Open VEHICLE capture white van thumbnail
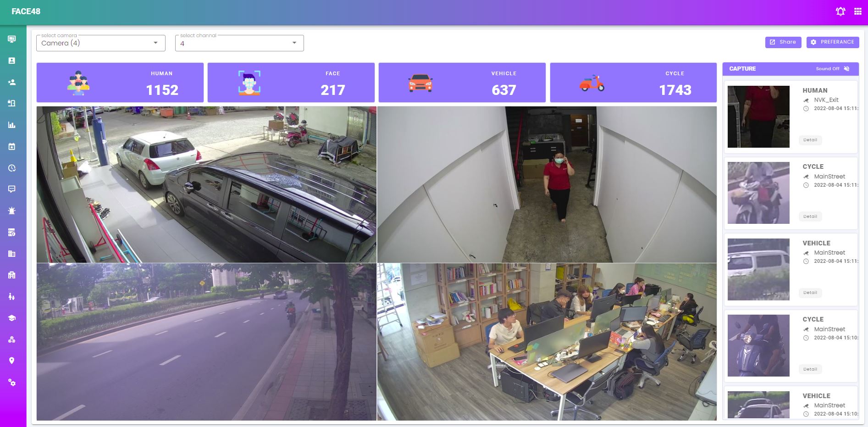The width and height of the screenshot is (868, 427). point(758,269)
